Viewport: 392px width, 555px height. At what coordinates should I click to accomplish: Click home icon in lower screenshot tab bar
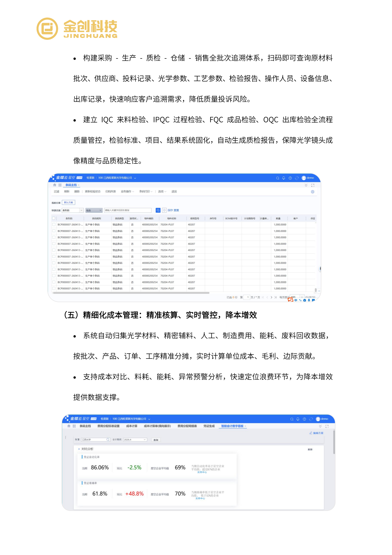click(69, 426)
